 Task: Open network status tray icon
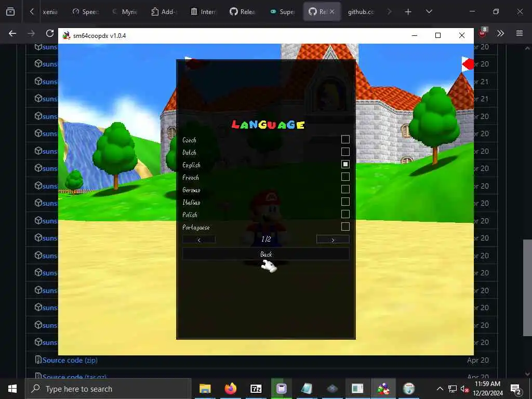point(453,389)
